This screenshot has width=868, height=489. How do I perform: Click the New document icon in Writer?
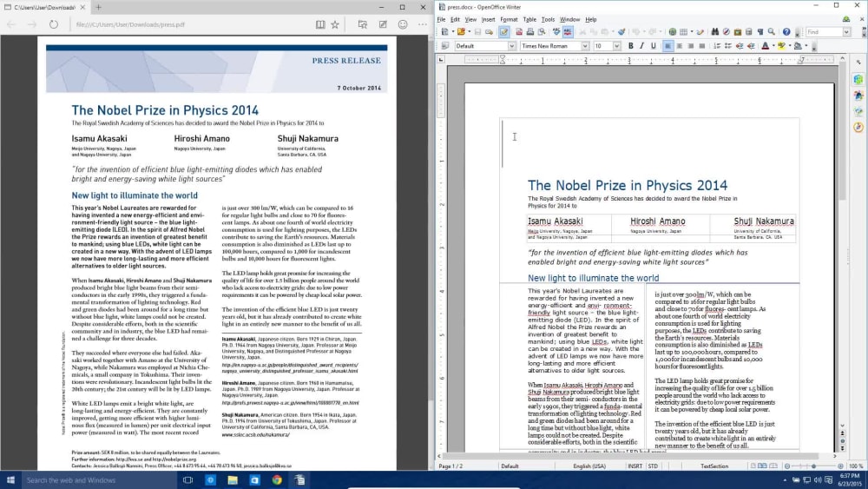coord(444,31)
